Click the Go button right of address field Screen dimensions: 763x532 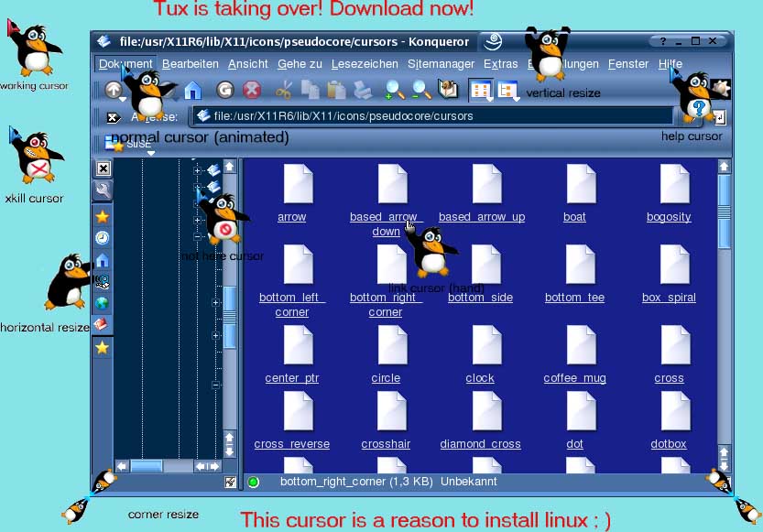(x=718, y=116)
